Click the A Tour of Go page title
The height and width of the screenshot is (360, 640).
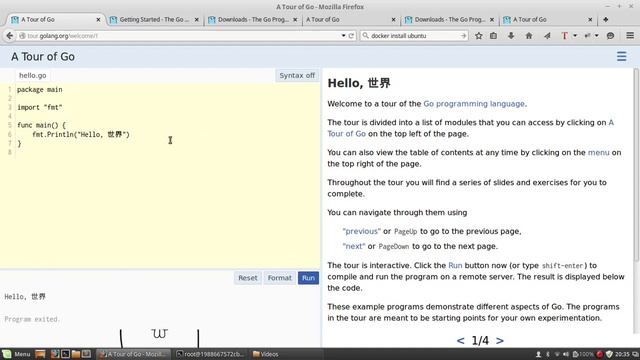(x=43, y=57)
